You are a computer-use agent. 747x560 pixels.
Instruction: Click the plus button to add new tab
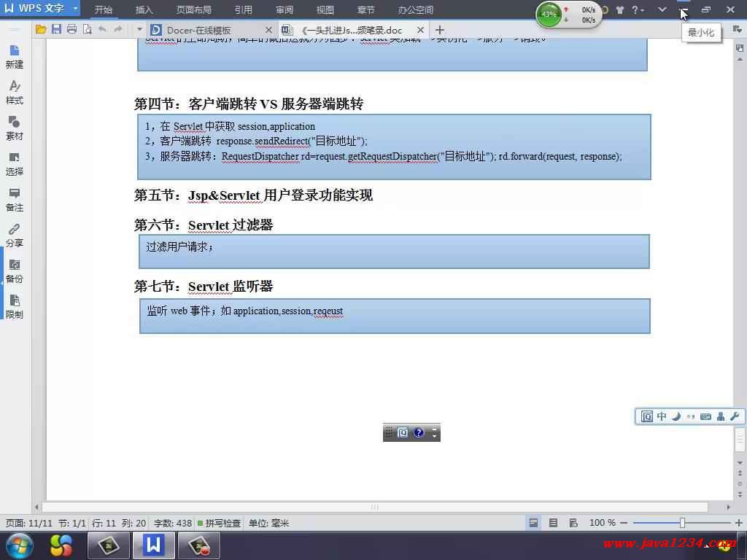pyautogui.click(x=439, y=30)
